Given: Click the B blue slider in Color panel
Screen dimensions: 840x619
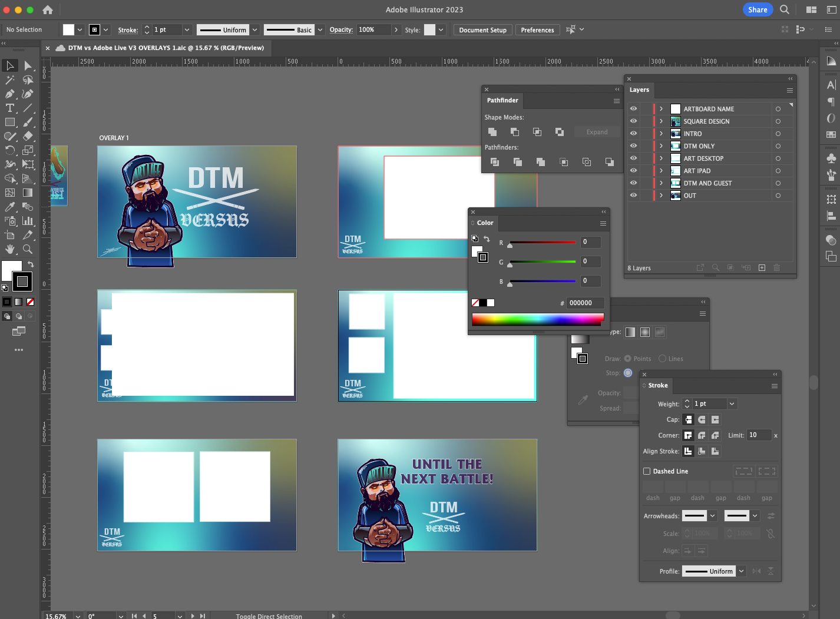Looking at the screenshot, I should (543, 281).
